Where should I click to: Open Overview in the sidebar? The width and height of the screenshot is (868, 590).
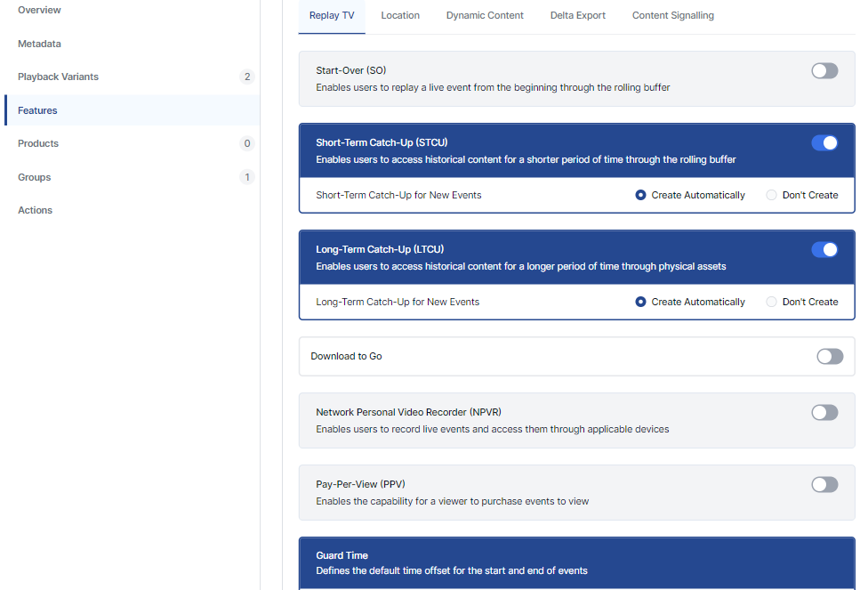pos(39,10)
